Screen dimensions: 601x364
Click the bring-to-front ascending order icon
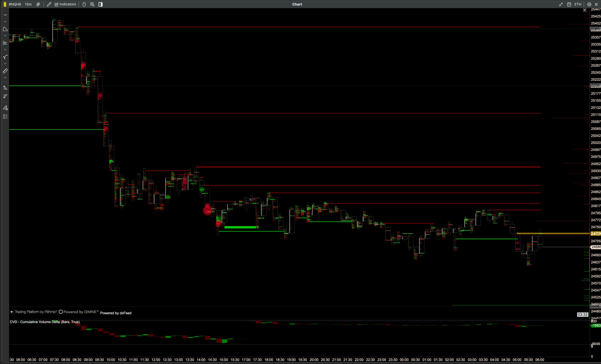pyautogui.click(x=5, y=88)
